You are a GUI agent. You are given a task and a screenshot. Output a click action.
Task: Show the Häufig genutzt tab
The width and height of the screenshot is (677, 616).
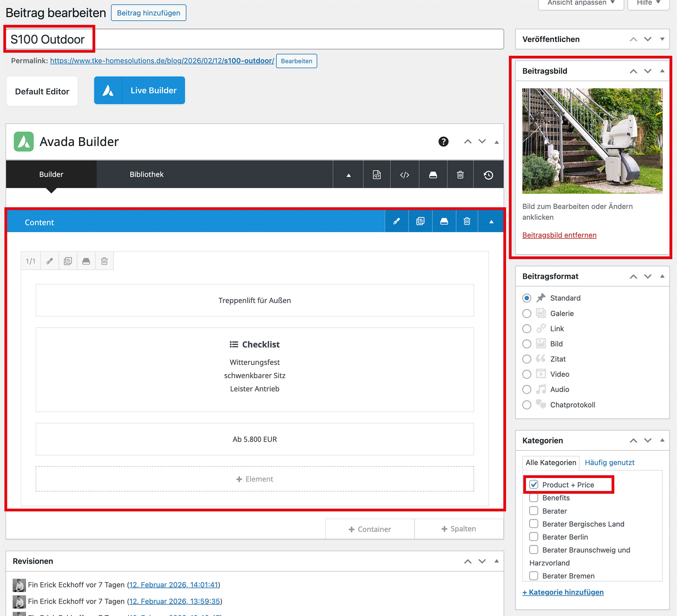tap(609, 462)
